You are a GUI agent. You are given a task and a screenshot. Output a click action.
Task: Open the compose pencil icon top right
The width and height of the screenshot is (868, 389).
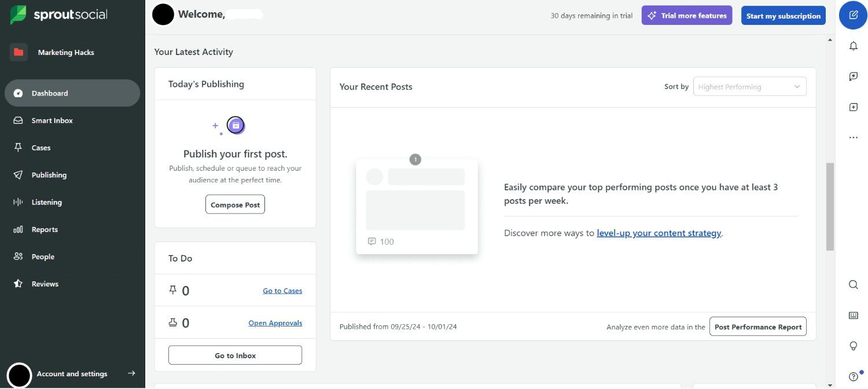pyautogui.click(x=852, y=15)
